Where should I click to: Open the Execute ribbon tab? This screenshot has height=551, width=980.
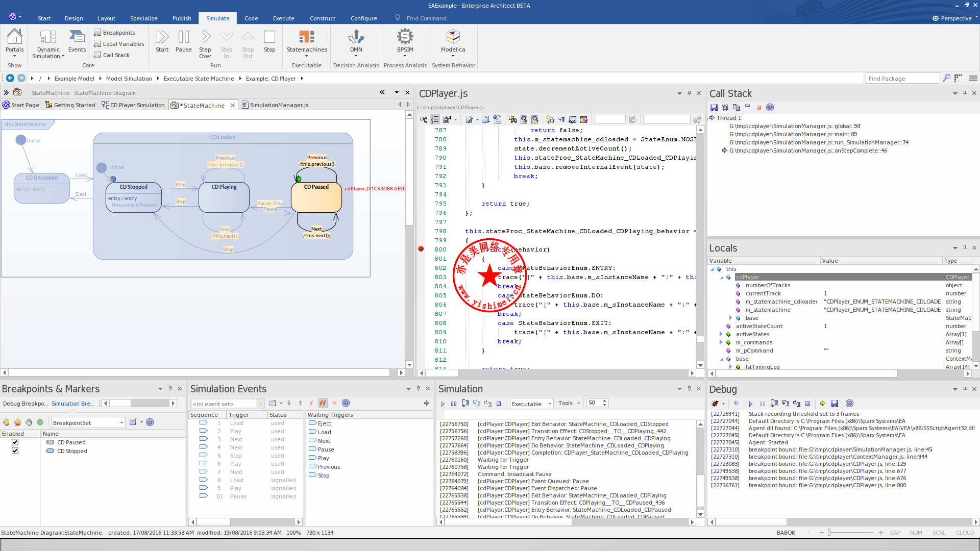coord(284,18)
